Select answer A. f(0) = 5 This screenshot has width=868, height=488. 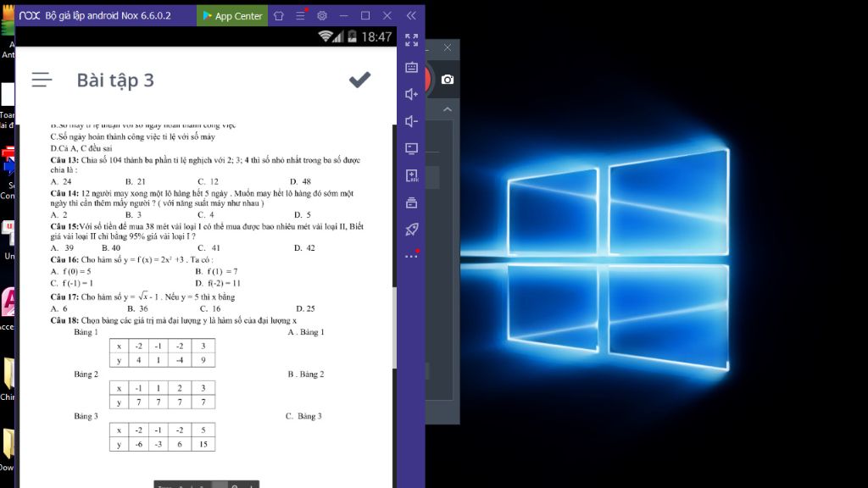coord(71,272)
